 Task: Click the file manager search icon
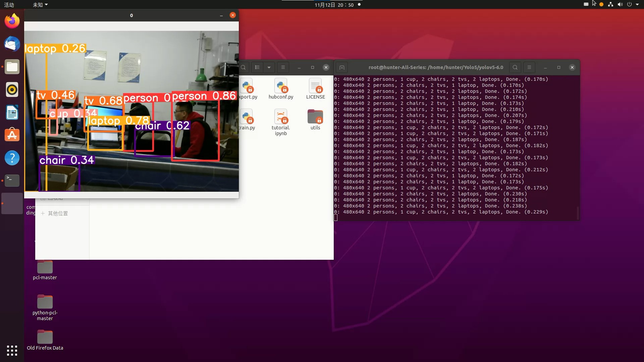tap(244, 67)
